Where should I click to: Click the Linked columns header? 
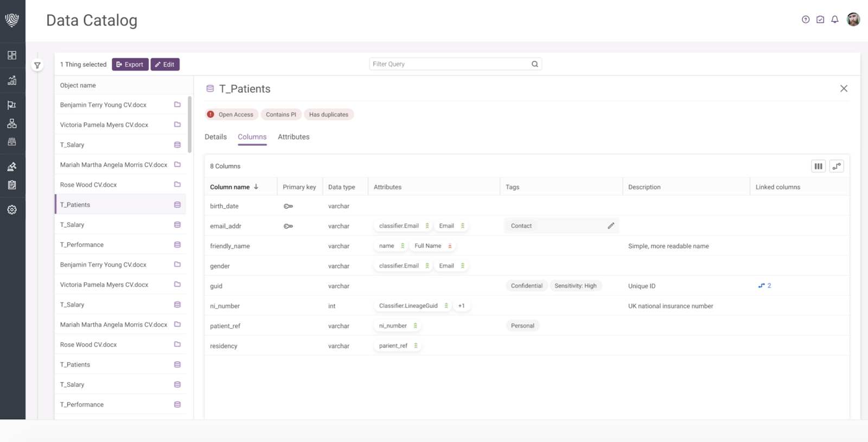tap(778, 187)
